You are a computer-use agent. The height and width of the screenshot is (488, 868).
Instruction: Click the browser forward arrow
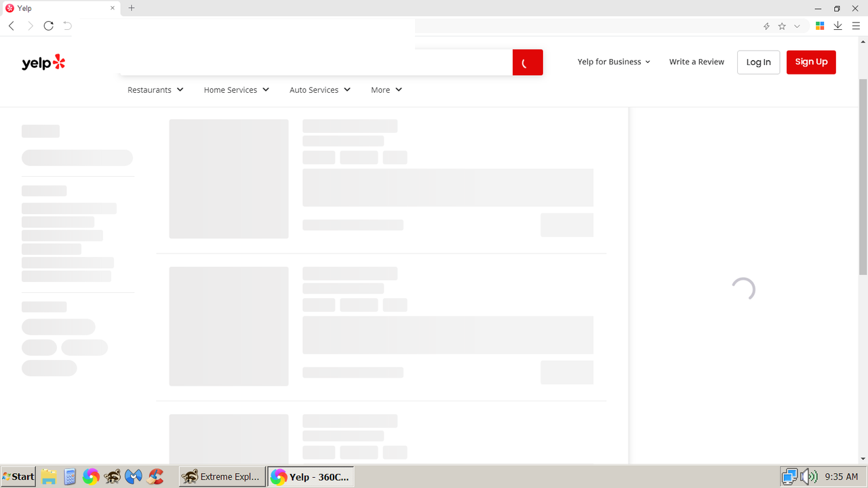30,26
